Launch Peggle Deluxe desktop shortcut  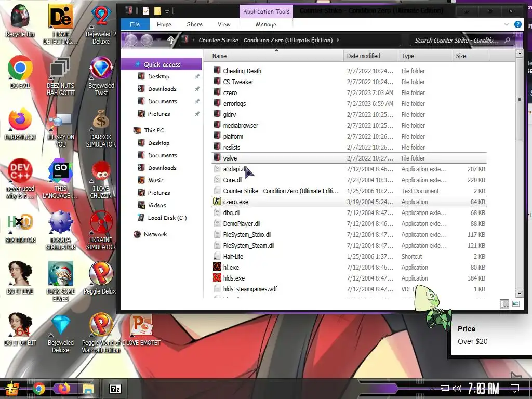(101, 277)
